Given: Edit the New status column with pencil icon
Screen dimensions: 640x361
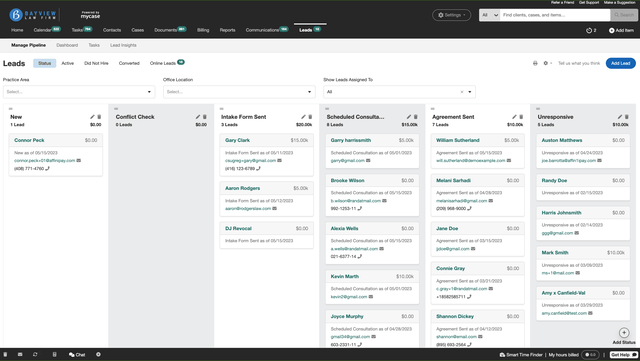Looking at the screenshot, I should 92,117.
